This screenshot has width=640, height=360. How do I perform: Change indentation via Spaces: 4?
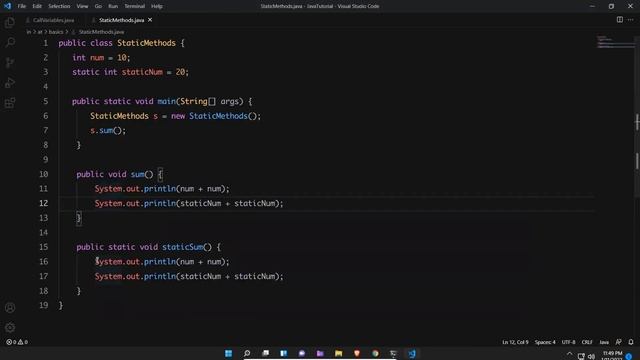tap(545, 342)
